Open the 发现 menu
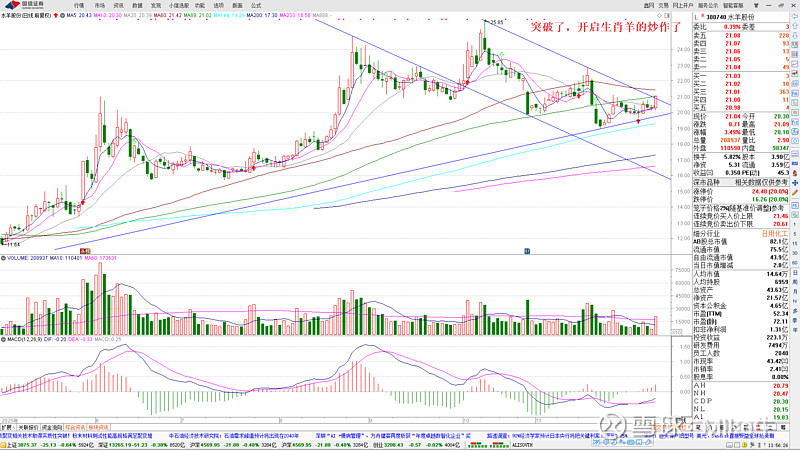Image resolution: width=800 pixels, height=452 pixels. point(156,5)
